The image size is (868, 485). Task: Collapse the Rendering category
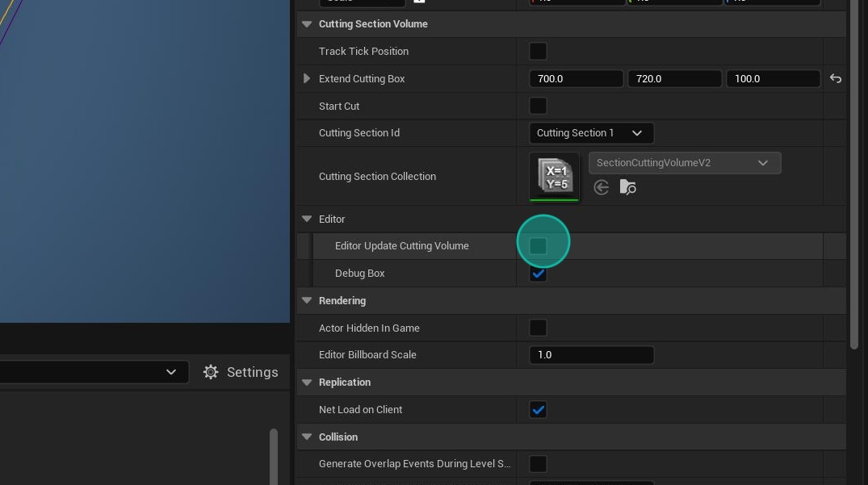pos(307,300)
